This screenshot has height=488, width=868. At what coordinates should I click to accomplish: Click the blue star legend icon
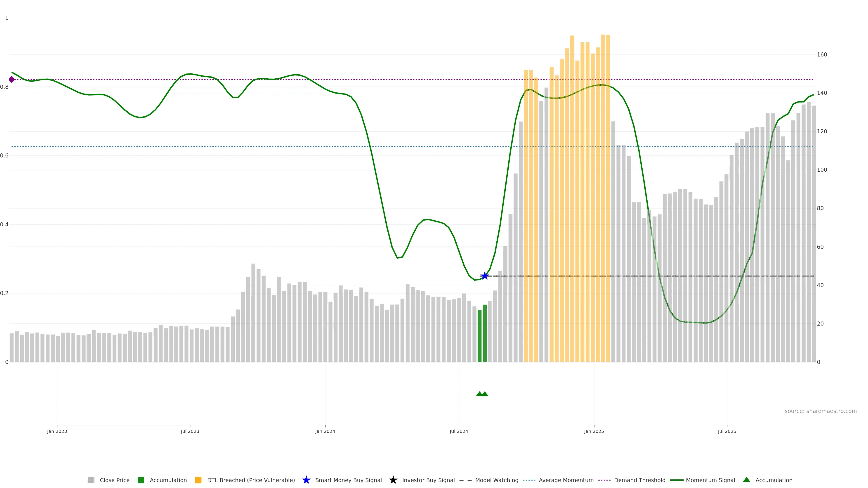[306, 480]
